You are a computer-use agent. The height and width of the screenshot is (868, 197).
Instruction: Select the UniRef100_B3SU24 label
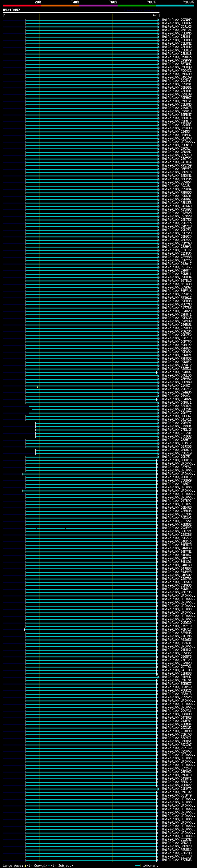pos(177,406)
